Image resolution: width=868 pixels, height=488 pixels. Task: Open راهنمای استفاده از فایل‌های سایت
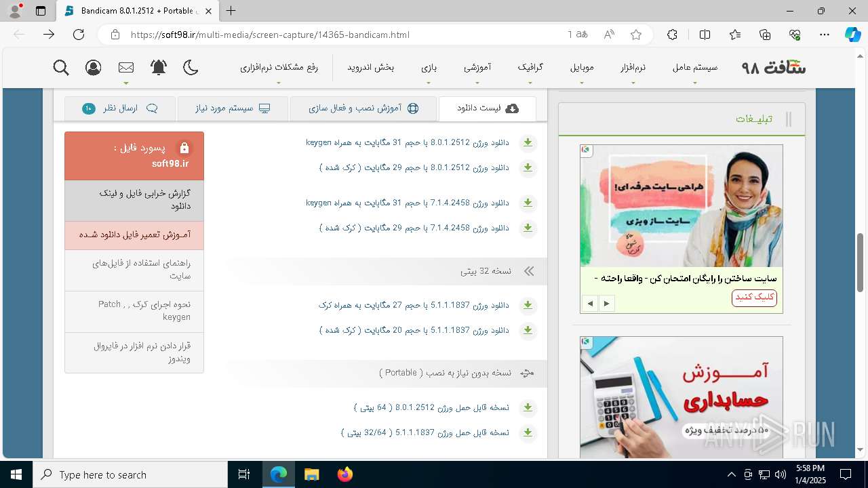click(x=134, y=270)
